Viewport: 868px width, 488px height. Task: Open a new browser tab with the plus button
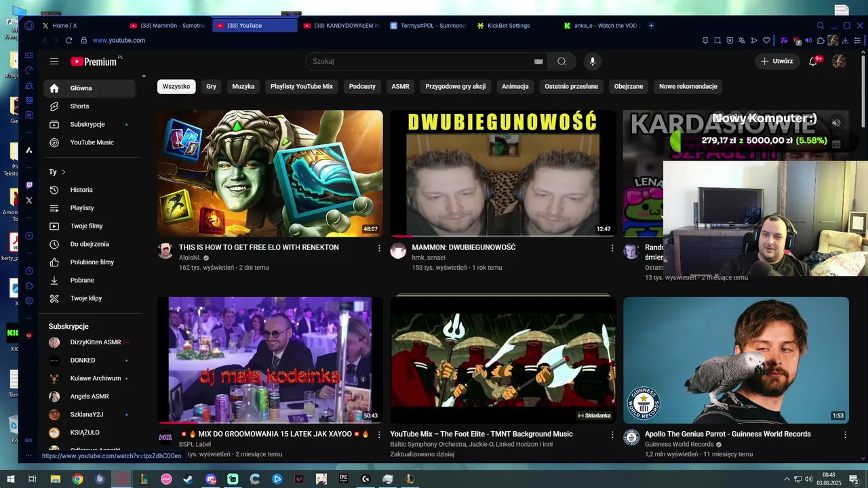click(651, 26)
